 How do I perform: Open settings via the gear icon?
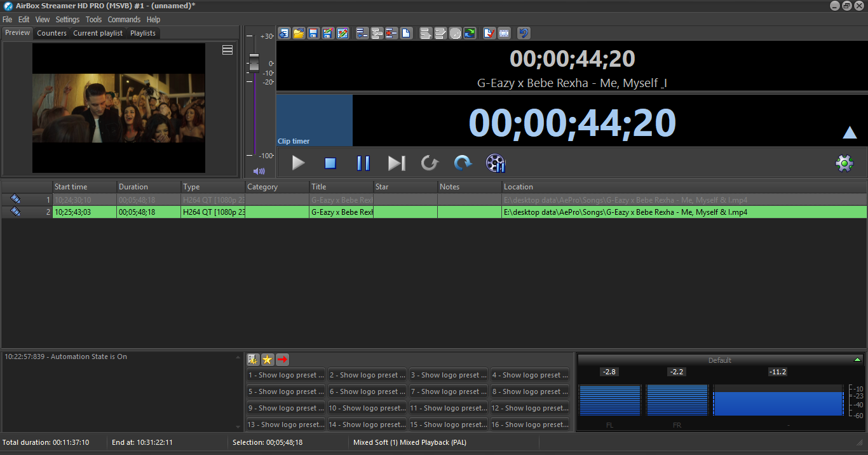pyautogui.click(x=844, y=163)
